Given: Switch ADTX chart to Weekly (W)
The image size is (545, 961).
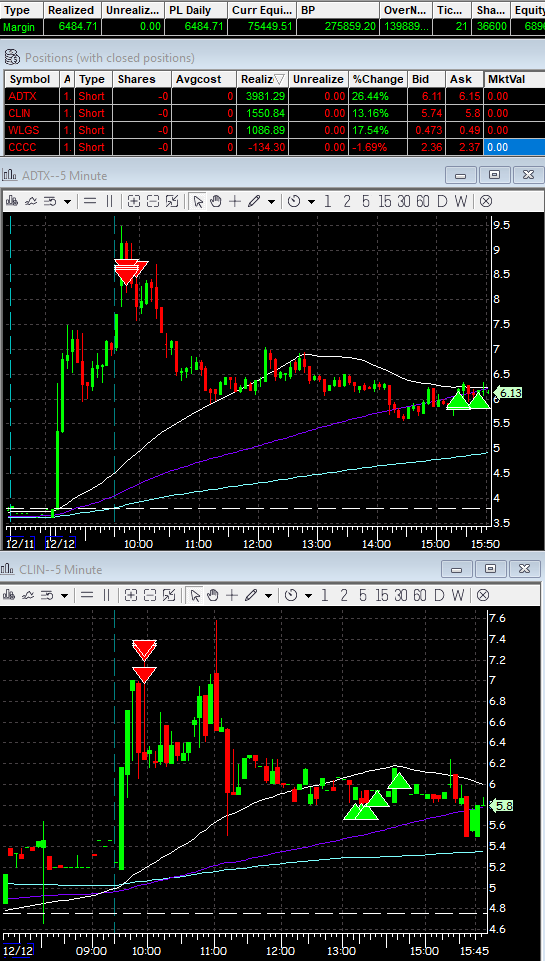Looking at the screenshot, I should (x=461, y=201).
